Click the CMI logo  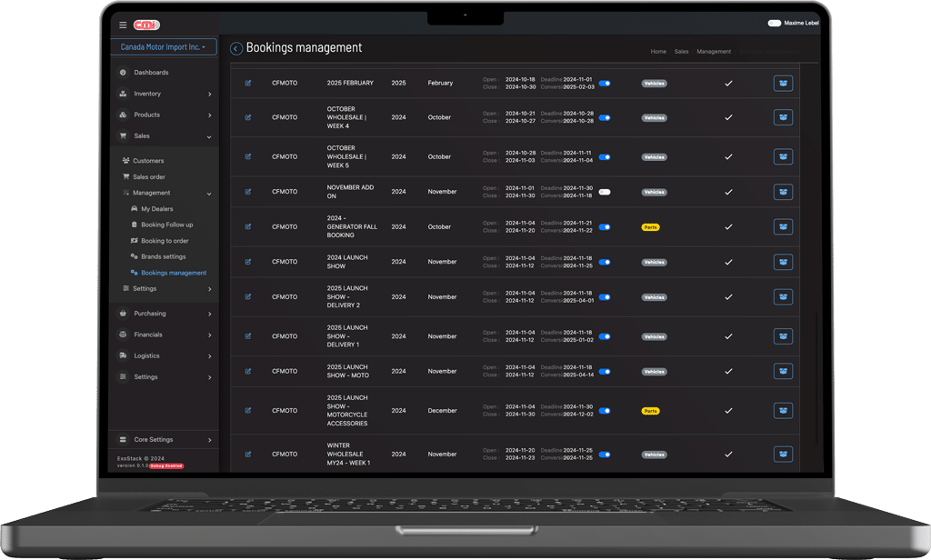146,25
